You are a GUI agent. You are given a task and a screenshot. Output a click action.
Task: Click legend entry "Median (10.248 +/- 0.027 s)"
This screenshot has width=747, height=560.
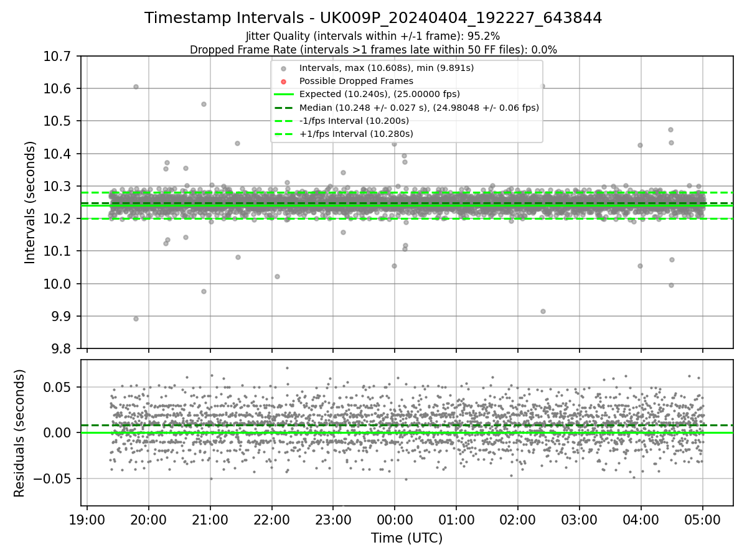pos(419,108)
